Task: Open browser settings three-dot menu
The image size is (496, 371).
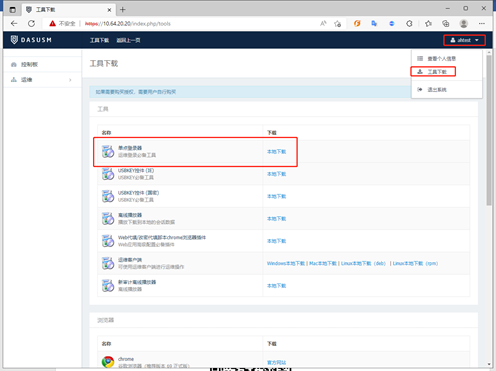Action: pyautogui.click(x=482, y=23)
